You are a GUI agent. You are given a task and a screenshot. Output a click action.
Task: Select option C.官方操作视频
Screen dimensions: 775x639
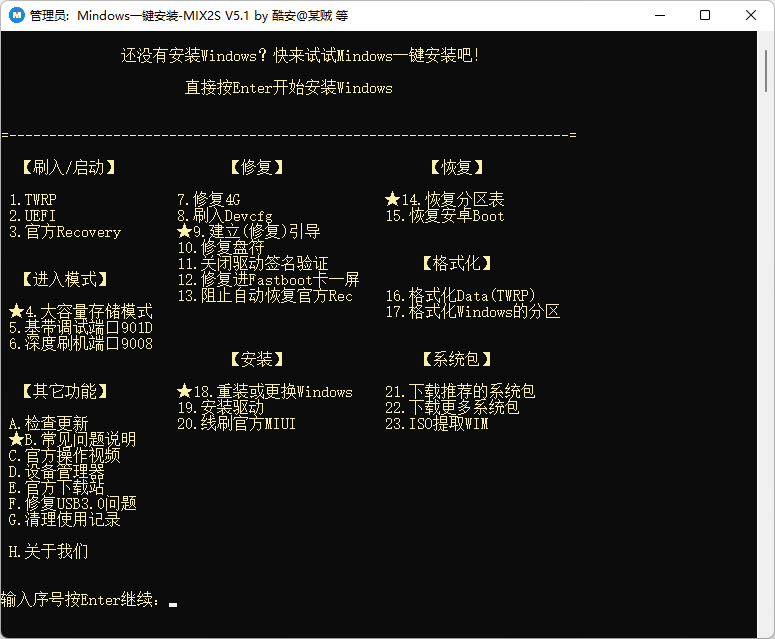click(x=64, y=455)
